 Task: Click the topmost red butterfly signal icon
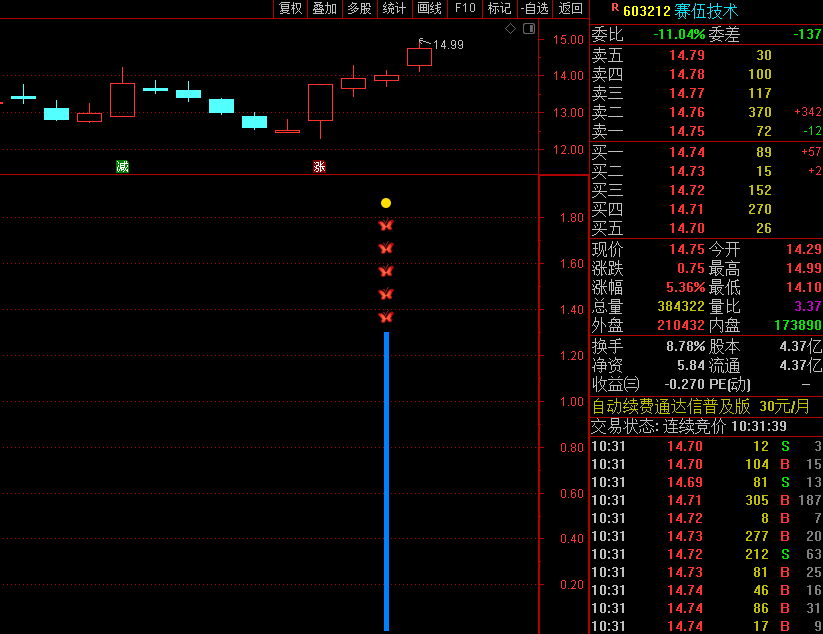(386, 225)
